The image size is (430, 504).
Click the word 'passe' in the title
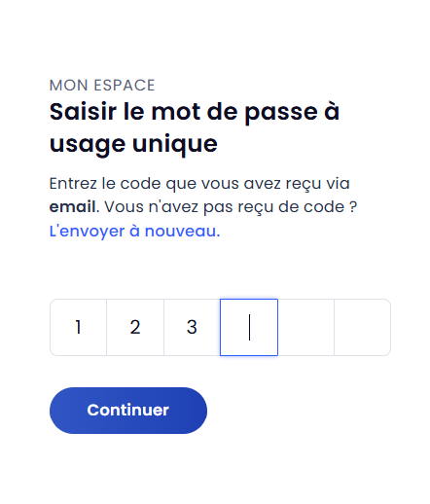click(281, 114)
